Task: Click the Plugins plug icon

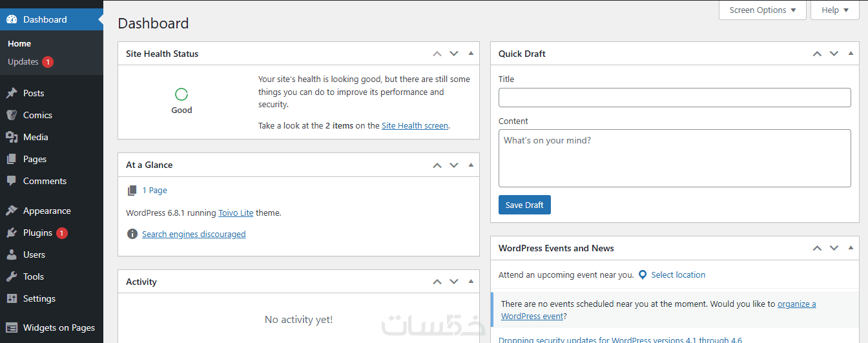Action: (x=12, y=233)
